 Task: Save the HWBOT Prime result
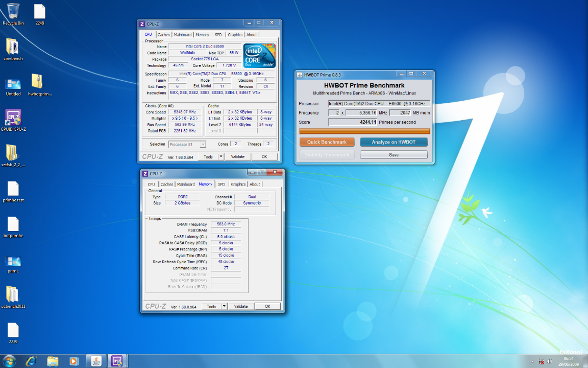[x=394, y=155]
